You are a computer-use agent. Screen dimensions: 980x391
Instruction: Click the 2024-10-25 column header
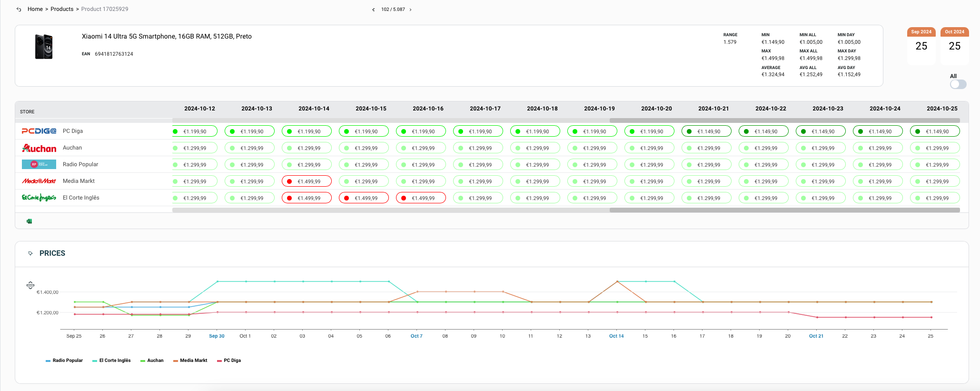942,109
